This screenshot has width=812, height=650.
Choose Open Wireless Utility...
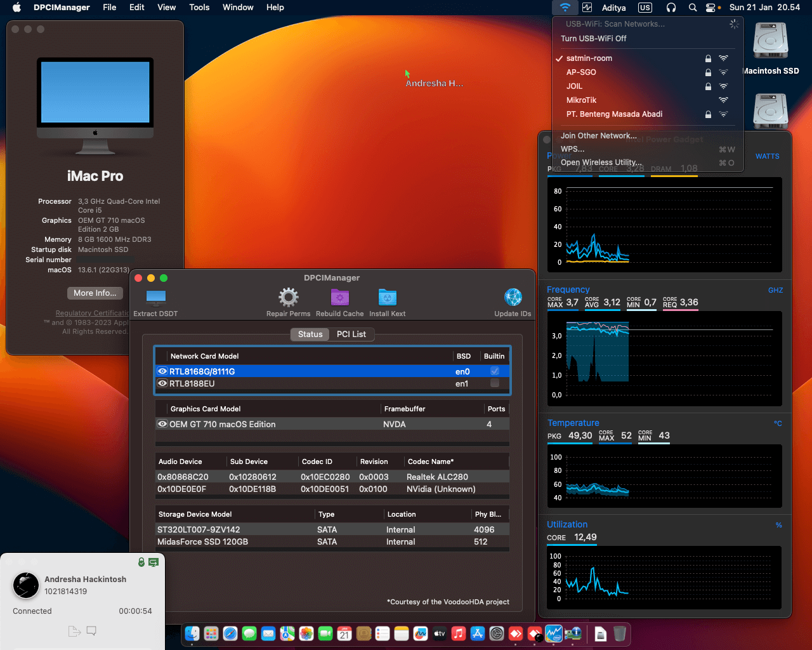click(x=647, y=162)
